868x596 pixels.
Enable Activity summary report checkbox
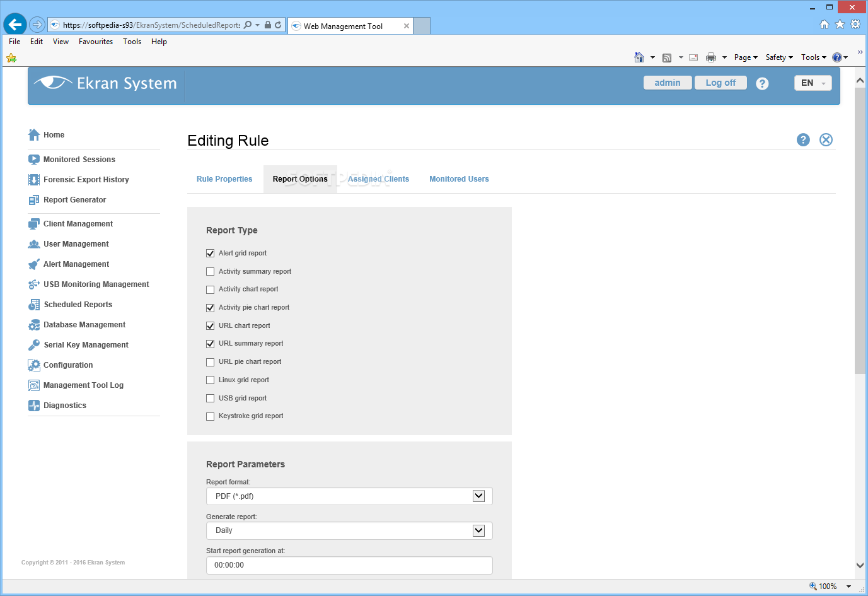pos(211,272)
